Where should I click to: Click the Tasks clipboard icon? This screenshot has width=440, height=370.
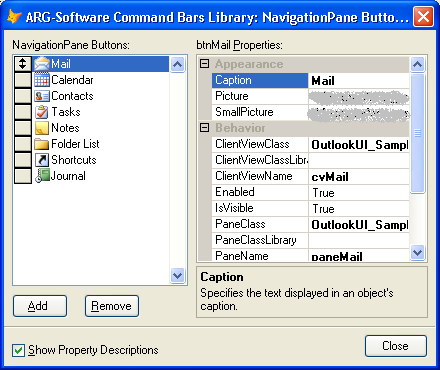click(42, 112)
